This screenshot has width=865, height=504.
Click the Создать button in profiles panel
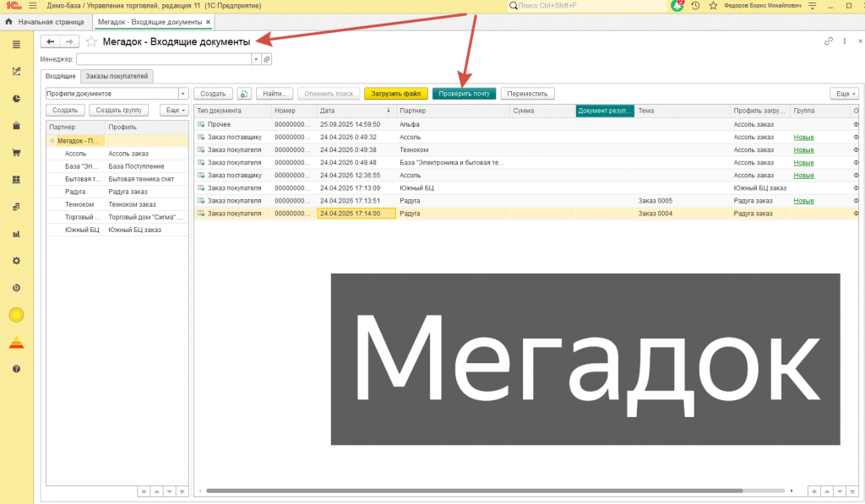65,111
